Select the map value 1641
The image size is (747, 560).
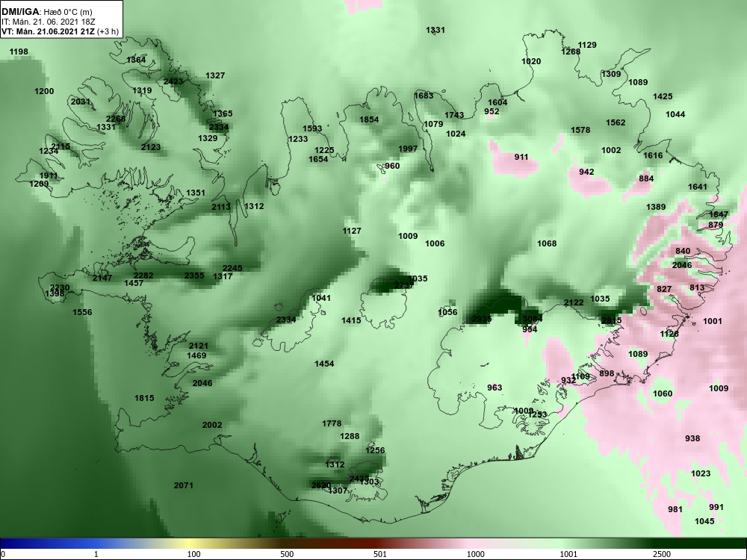(698, 187)
